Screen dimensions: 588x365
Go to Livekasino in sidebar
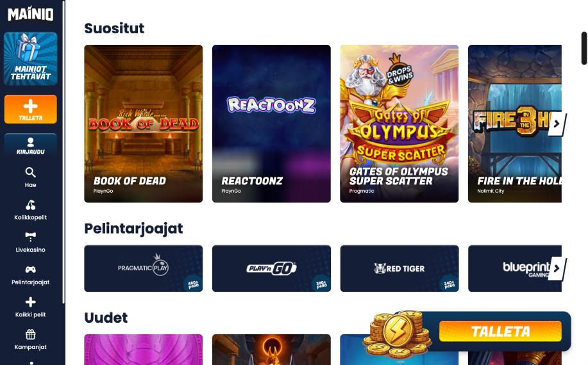click(x=30, y=242)
